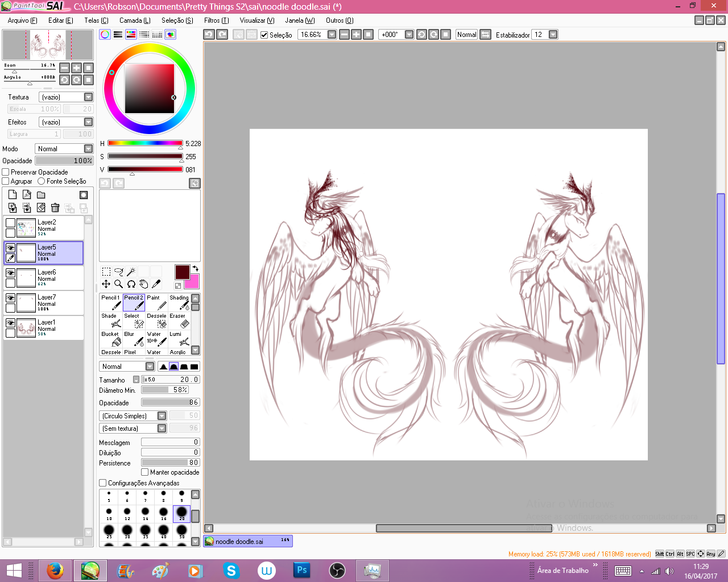Viewport: 728px width, 582px height.
Task: Show Layer2 via its visibility box
Action: tap(10, 223)
